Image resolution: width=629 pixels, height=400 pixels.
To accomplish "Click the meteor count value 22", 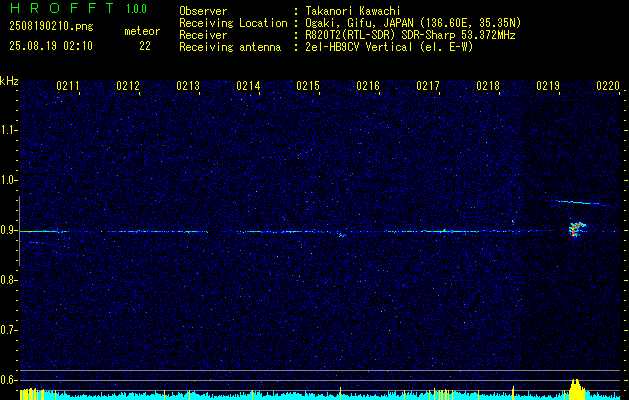I will point(145,46).
